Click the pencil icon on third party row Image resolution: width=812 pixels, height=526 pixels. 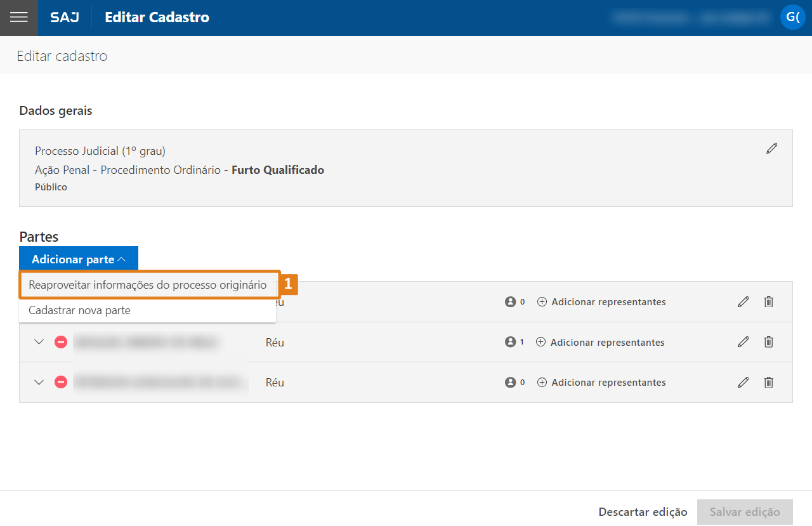[743, 383]
